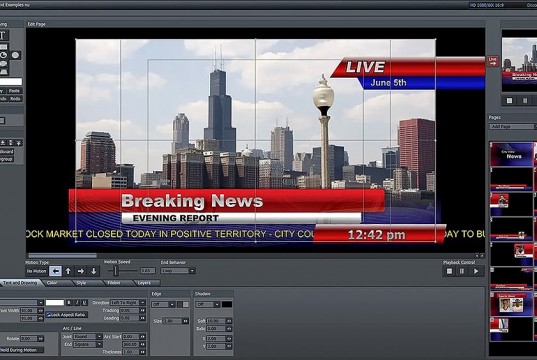Switch to the Color tab
Image resolution: width=537 pixels, height=360 pixels.
point(52,283)
